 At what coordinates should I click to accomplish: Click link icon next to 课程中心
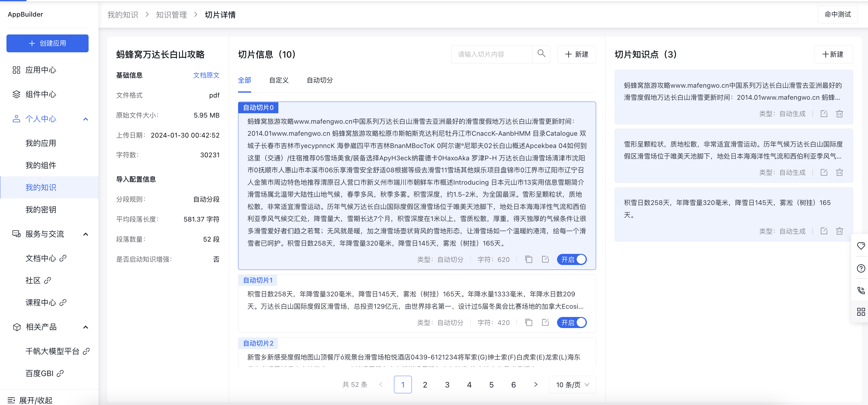coord(63,303)
